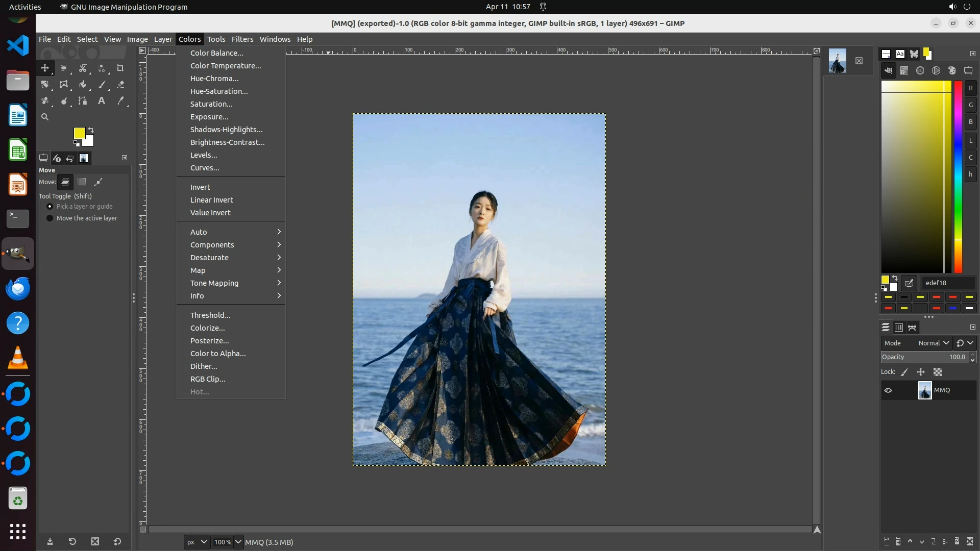Choose Curves... from the Colors menu
This screenshot has width=980, height=551.
pos(205,168)
